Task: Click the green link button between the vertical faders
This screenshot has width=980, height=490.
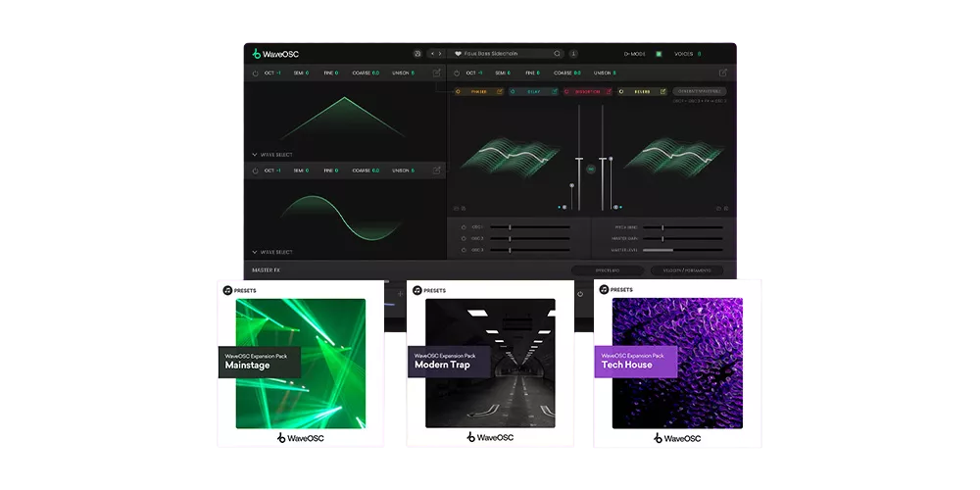Action: 591,169
